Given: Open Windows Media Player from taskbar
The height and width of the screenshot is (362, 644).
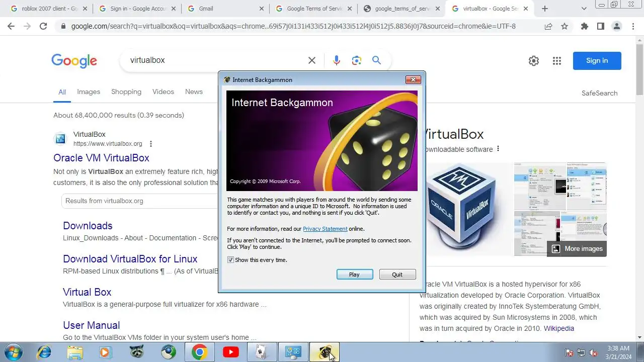Looking at the screenshot, I should (x=106, y=352).
